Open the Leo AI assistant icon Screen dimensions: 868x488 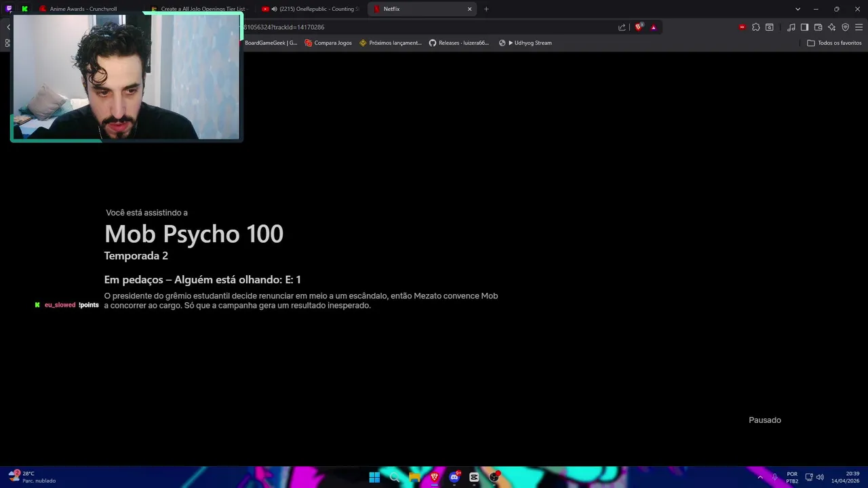point(831,27)
